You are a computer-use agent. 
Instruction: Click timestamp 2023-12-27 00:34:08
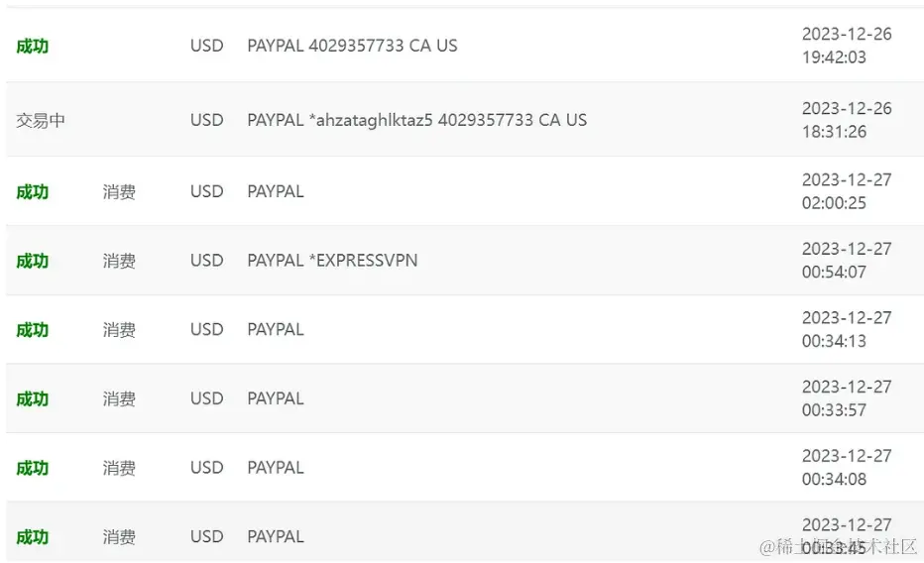(x=847, y=468)
